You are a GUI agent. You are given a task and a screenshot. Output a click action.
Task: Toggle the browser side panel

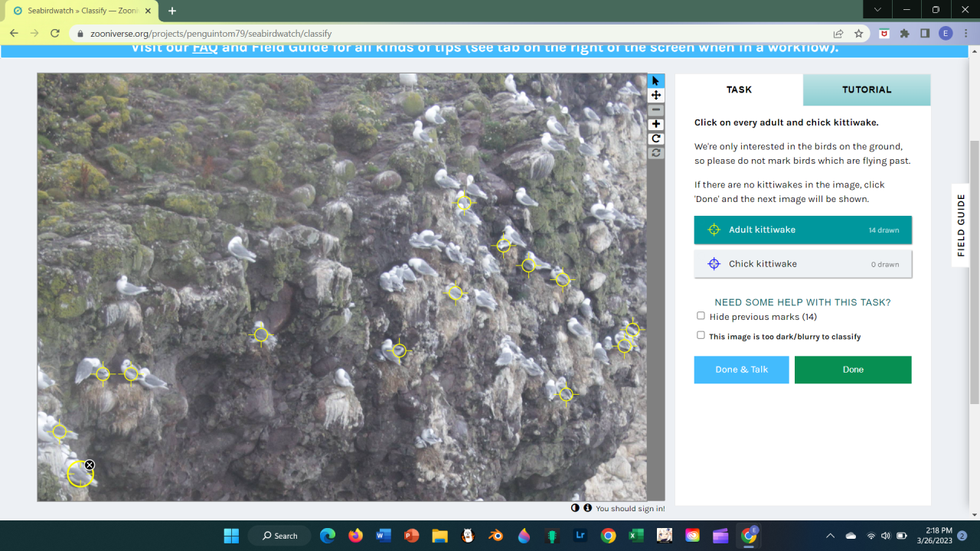[925, 34]
